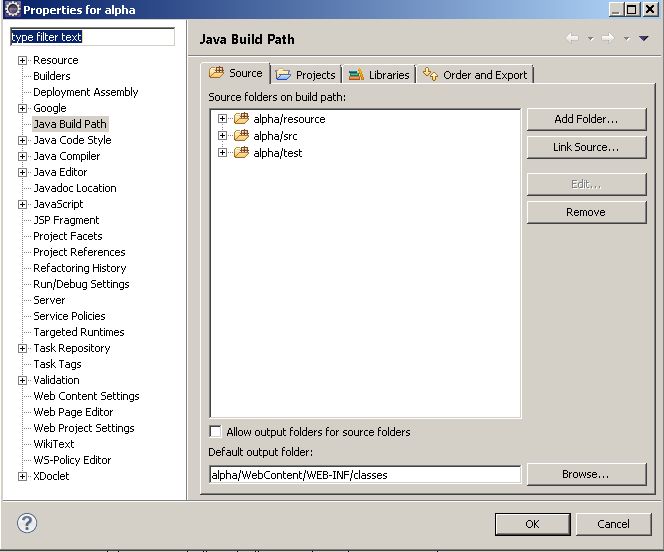Select Web Page Editor tree item

(x=73, y=412)
